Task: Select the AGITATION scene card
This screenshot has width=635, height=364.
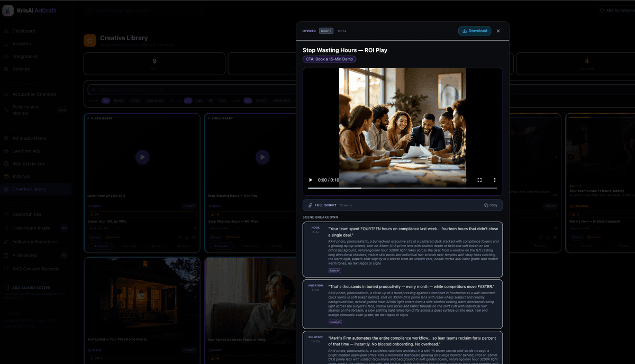Action: click(403, 304)
